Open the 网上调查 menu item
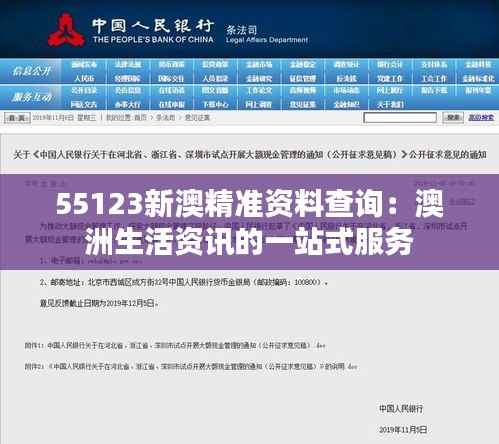 [259, 105]
